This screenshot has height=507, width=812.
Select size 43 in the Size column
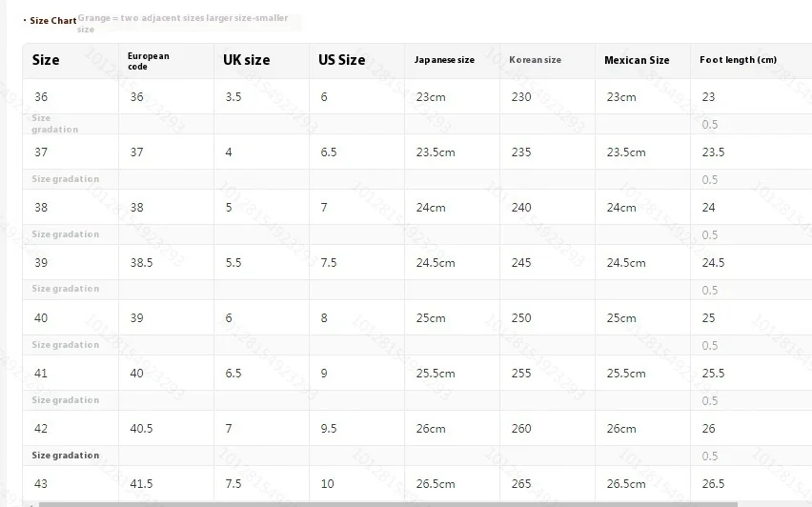[41, 483]
